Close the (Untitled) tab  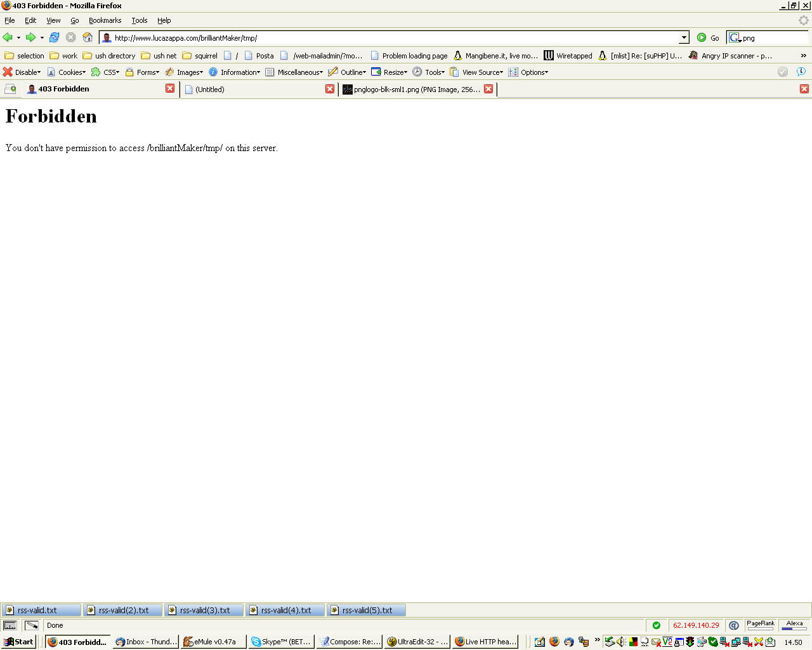tap(330, 89)
